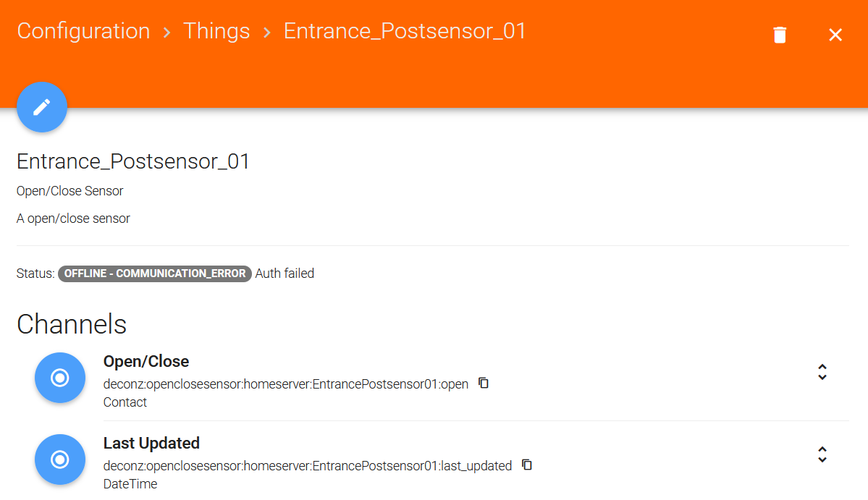868x500 pixels.
Task: Go to Configuration breadcrumb
Action: 83,31
